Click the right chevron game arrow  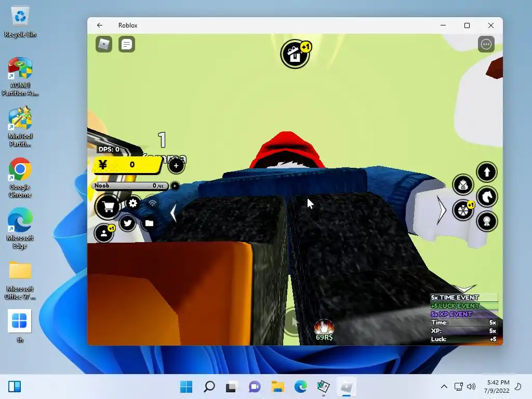[442, 210]
